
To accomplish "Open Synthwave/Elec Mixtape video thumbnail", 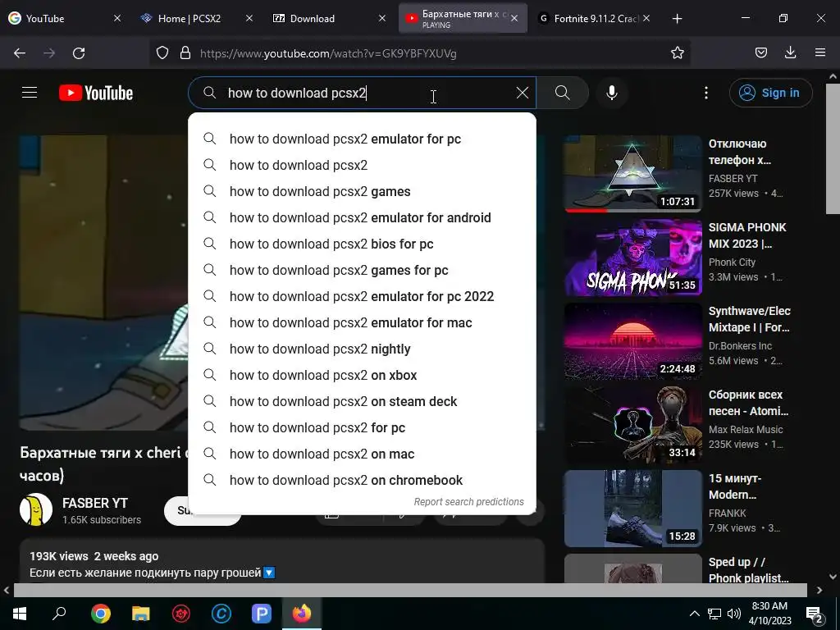I will tap(633, 341).
